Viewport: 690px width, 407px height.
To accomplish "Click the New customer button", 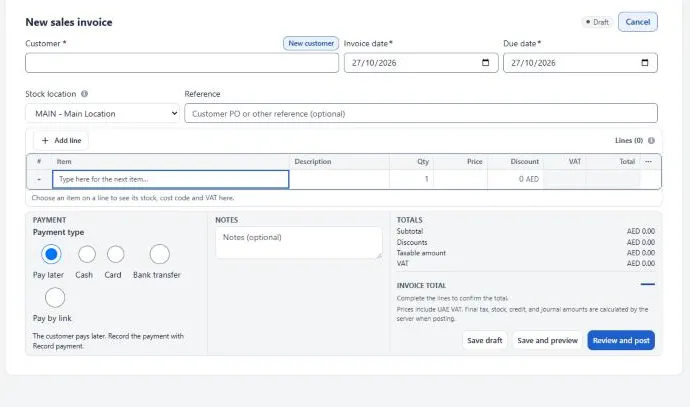I will point(311,43).
